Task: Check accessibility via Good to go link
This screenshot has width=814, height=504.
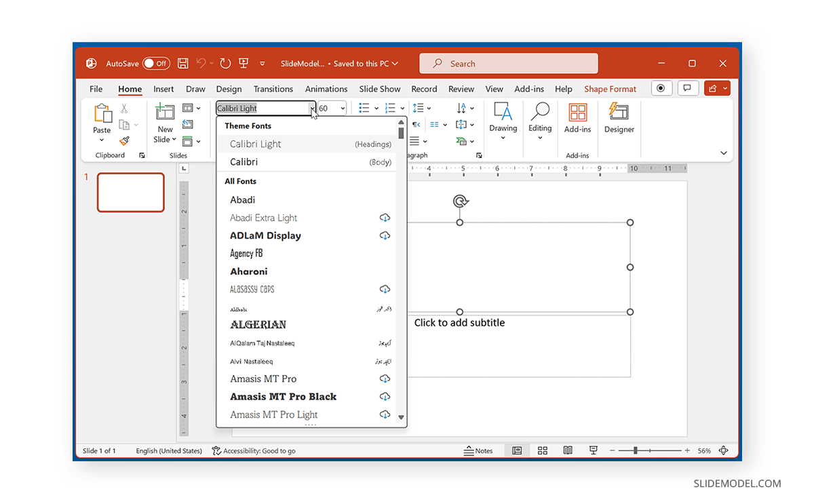Action: pyautogui.click(x=254, y=450)
